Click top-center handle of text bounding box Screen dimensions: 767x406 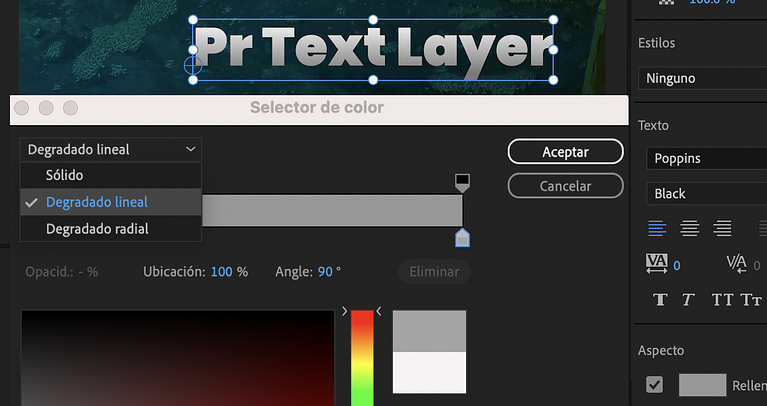373,20
